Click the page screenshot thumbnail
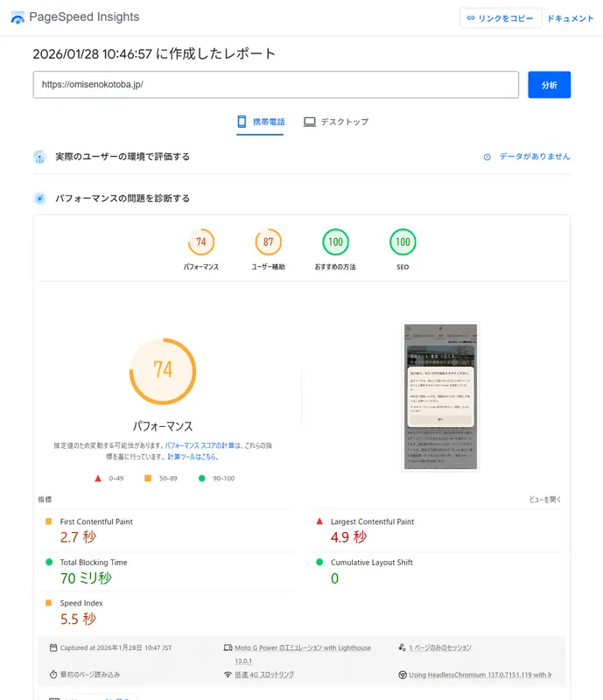The height and width of the screenshot is (700, 603). tap(440, 396)
